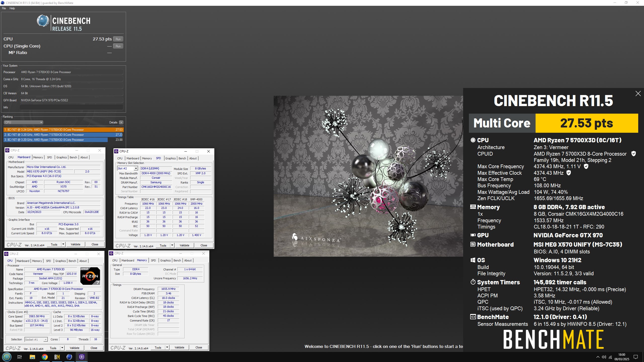644x362 pixels.
Task: Click the Cinebench logo sphere icon
Action: (43, 21)
